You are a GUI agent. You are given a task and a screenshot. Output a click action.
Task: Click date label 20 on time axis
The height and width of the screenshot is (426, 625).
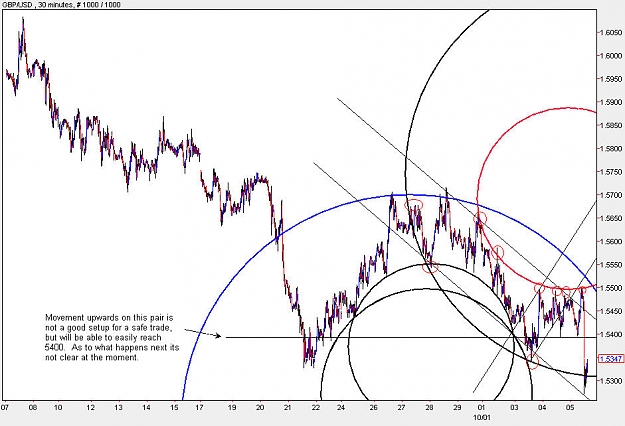pyautogui.click(x=260, y=408)
